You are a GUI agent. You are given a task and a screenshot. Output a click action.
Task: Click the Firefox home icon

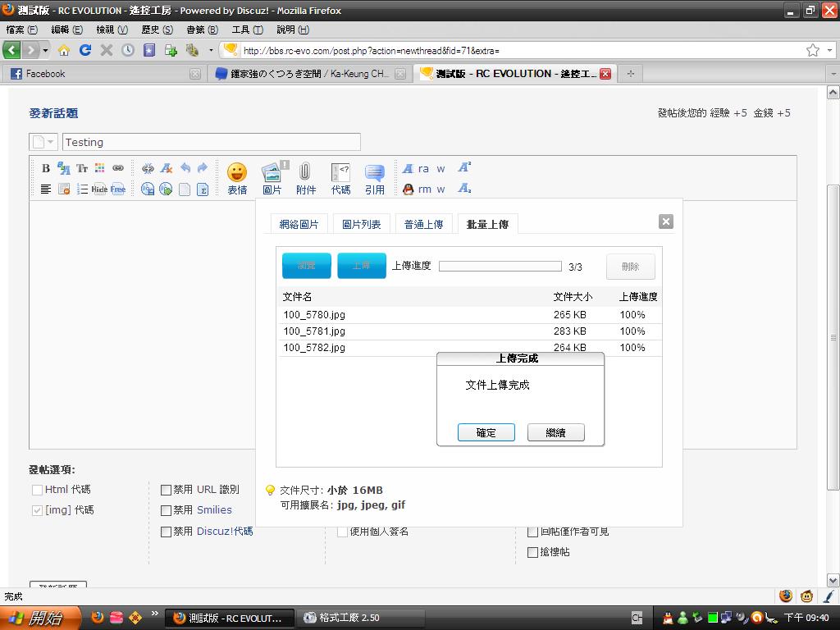(x=63, y=50)
